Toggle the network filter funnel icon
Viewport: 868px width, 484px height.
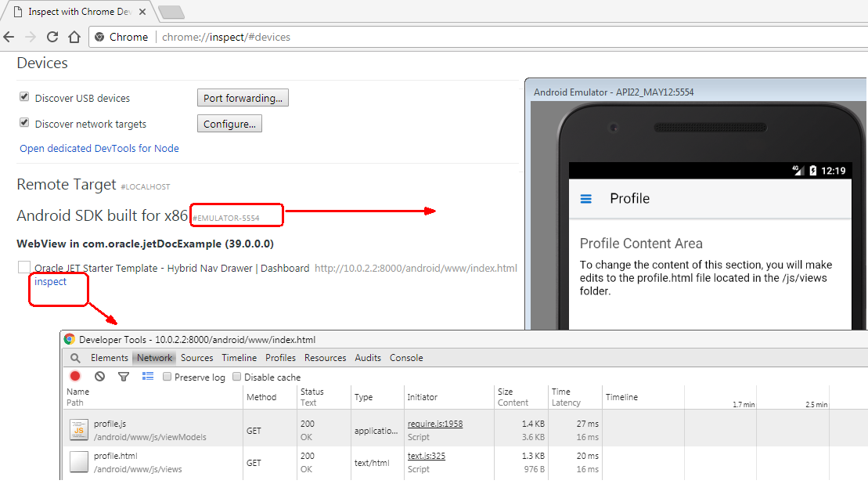124,377
